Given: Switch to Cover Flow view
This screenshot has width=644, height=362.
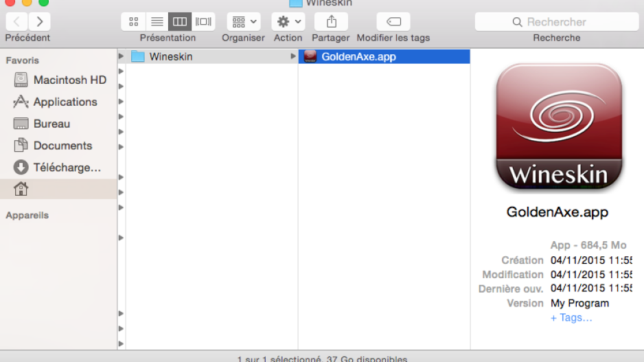Looking at the screenshot, I should pyautogui.click(x=203, y=21).
